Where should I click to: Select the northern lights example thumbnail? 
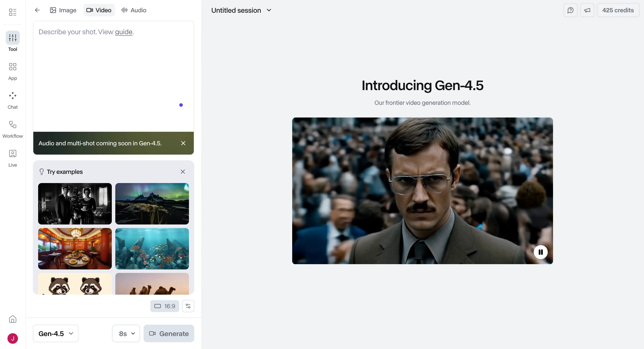tap(152, 203)
